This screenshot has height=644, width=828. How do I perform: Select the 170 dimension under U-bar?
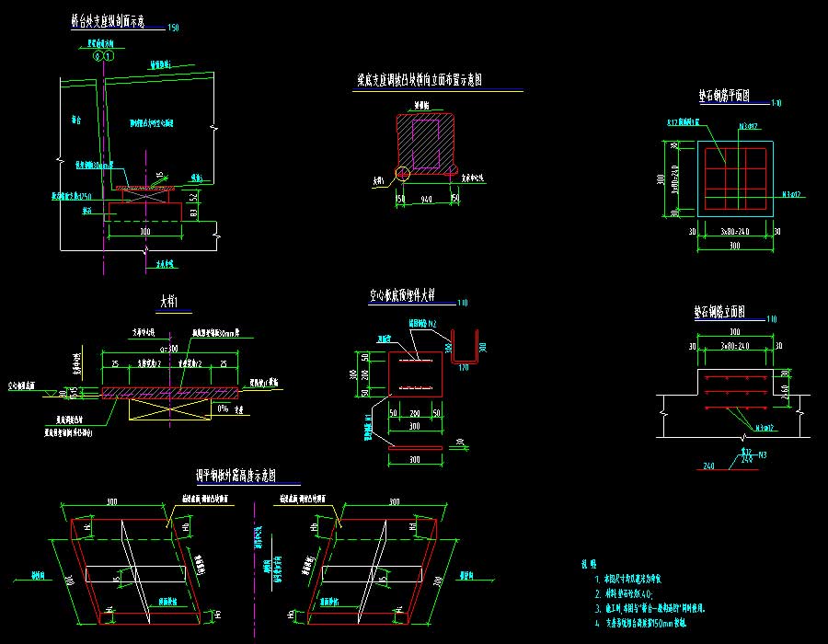[x=464, y=368]
